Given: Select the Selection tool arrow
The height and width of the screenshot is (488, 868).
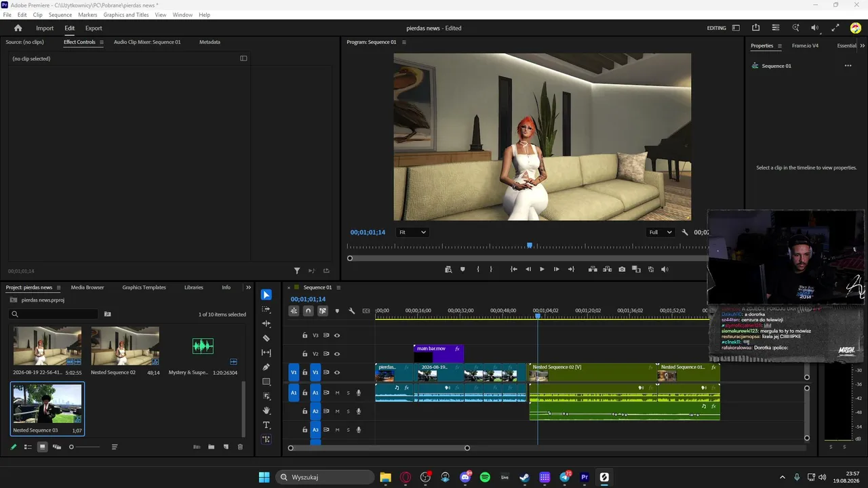Looking at the screenshot, I should (267, 295).
